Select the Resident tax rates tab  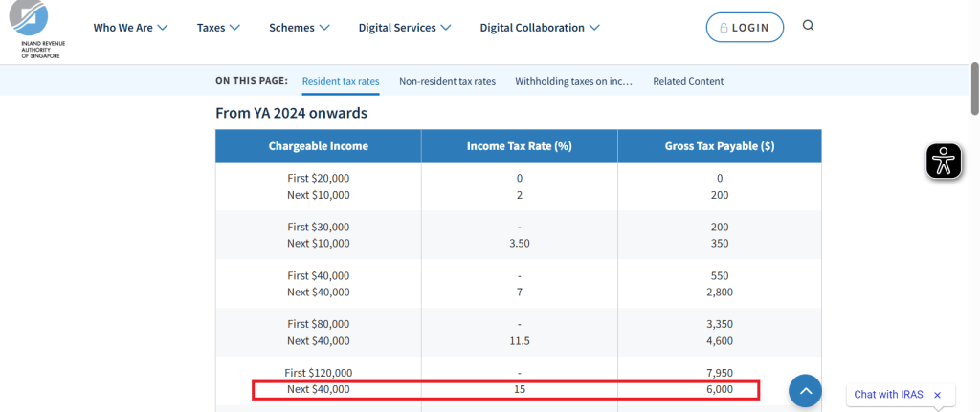341,81
